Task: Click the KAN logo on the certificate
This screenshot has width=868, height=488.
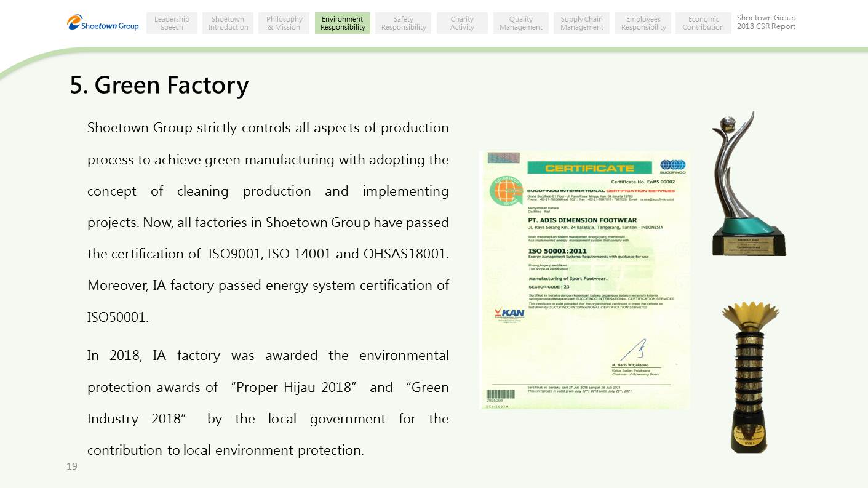Action: pos(509,314)
